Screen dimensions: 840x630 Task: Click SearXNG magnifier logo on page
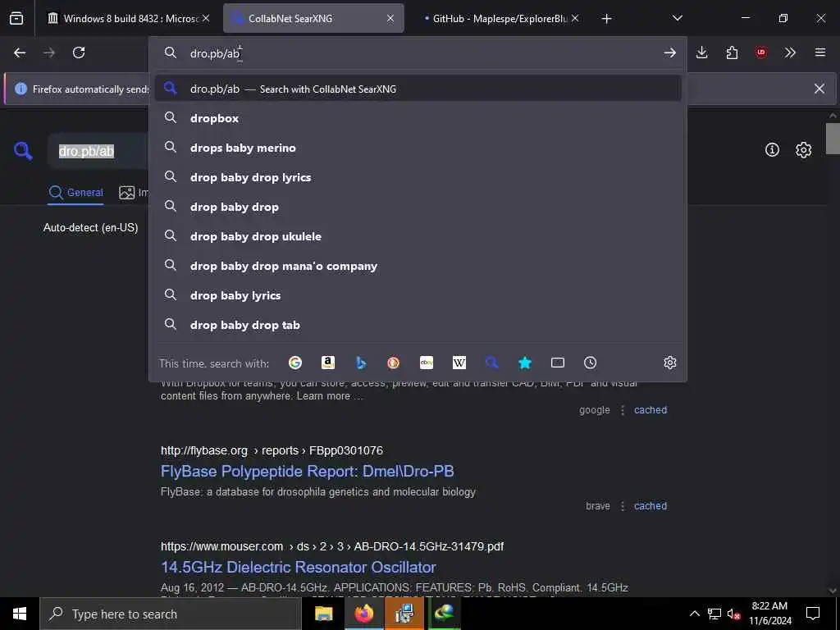pos(23,151)
